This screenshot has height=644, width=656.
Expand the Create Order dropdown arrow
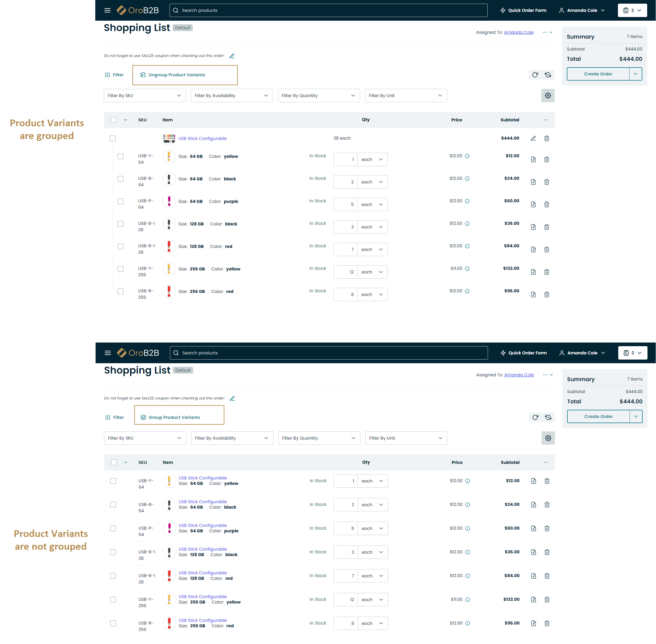coord(635,74)
